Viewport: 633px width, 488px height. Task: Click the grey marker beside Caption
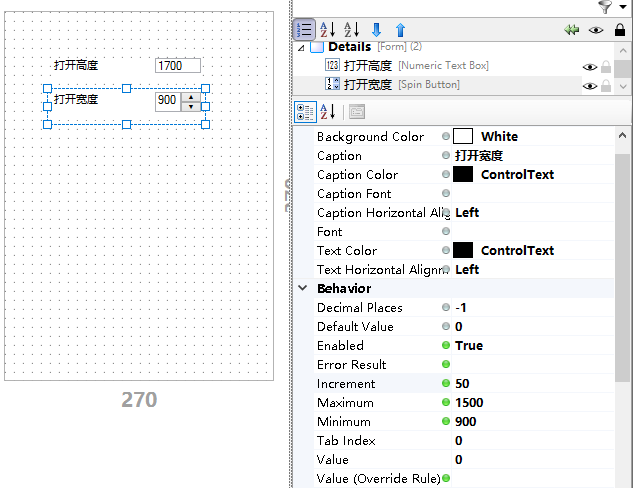click(446, 155)
